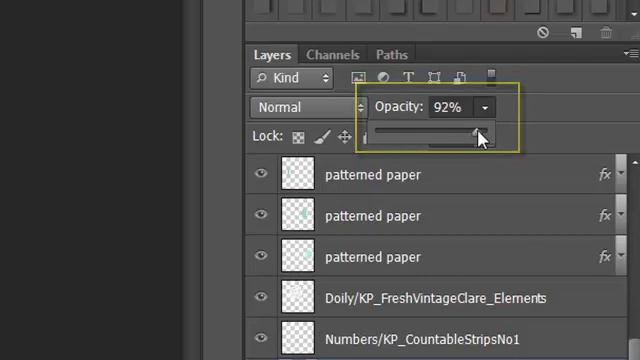Filter layers by type layers icon
Viewport: 640px width, 360px height.
point(408,77)
